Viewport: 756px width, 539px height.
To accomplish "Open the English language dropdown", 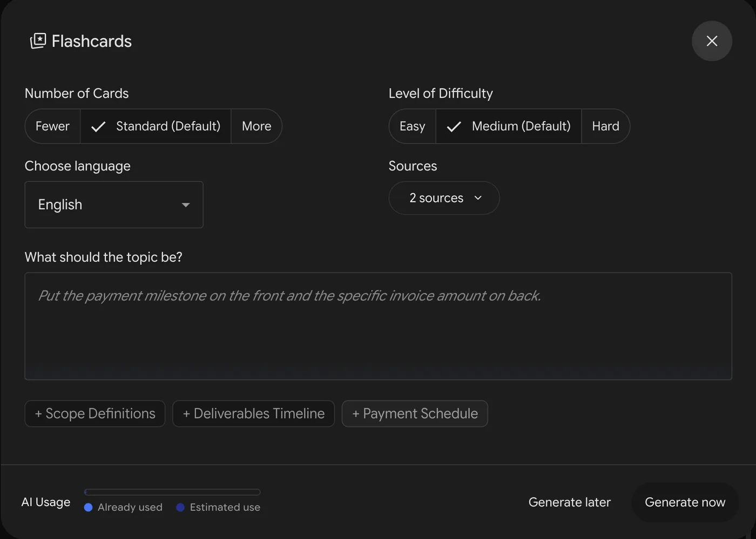I will coord(114,204).
